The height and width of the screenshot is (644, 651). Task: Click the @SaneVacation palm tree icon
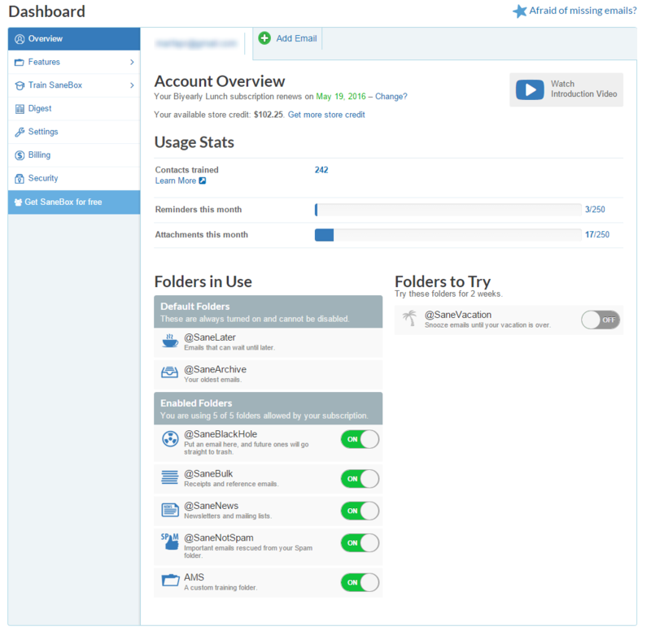410,318
